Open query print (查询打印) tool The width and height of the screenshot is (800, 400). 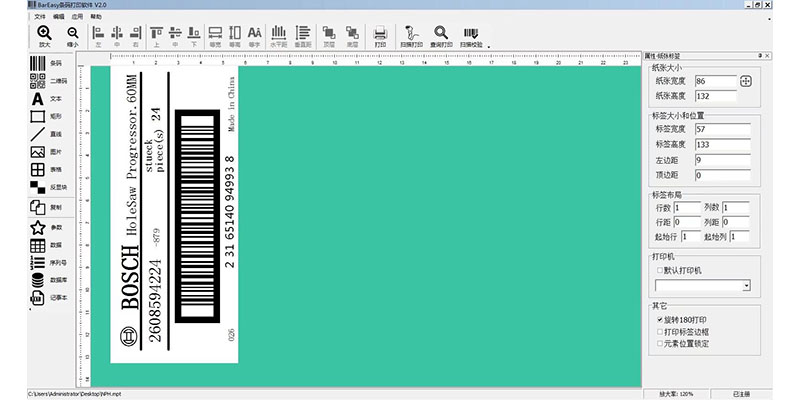(x=441, y=33)
